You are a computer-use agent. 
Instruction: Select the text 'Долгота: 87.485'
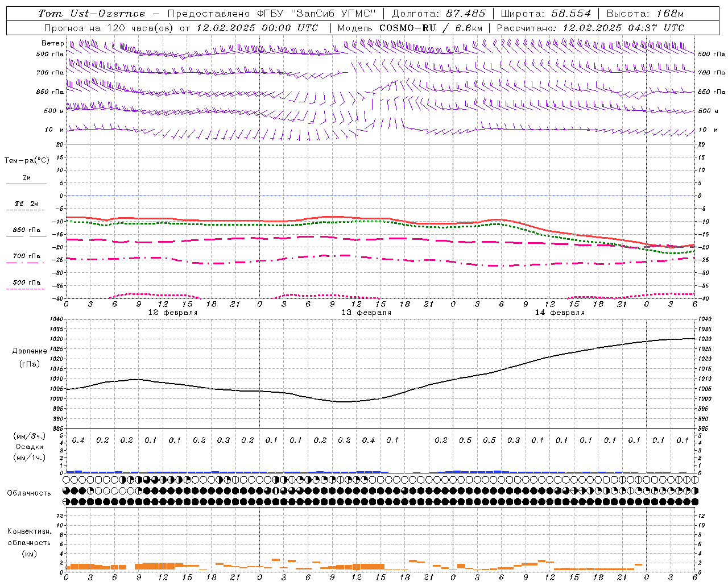tap(439, 14)
